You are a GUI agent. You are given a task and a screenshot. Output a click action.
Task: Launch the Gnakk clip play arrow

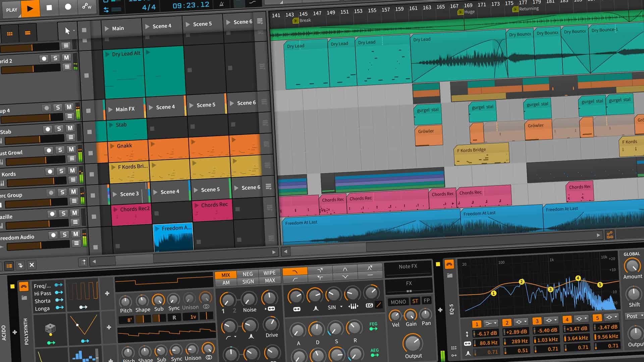click(113, 146)
